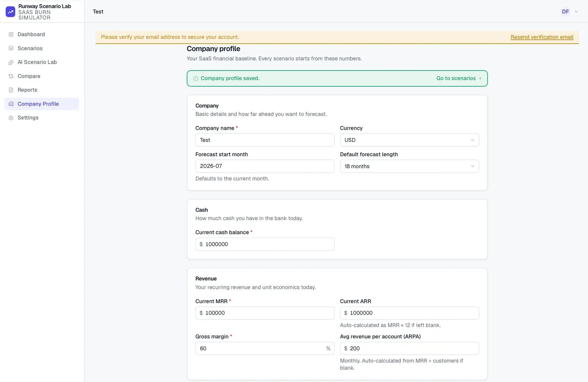The image size is (588, 382).
Task: Click the Settings gear icon
Action: 11,118
